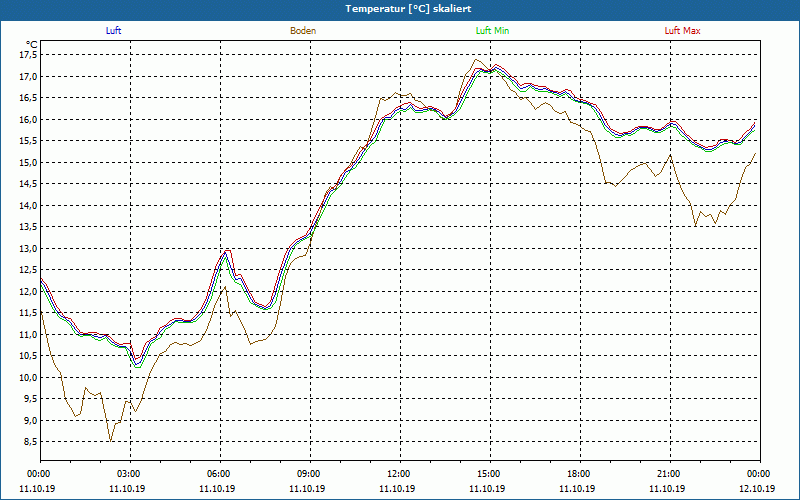Click the Luft curve peak at 06:00
This screenshot has height=500, width=800.
coord(225,253)
